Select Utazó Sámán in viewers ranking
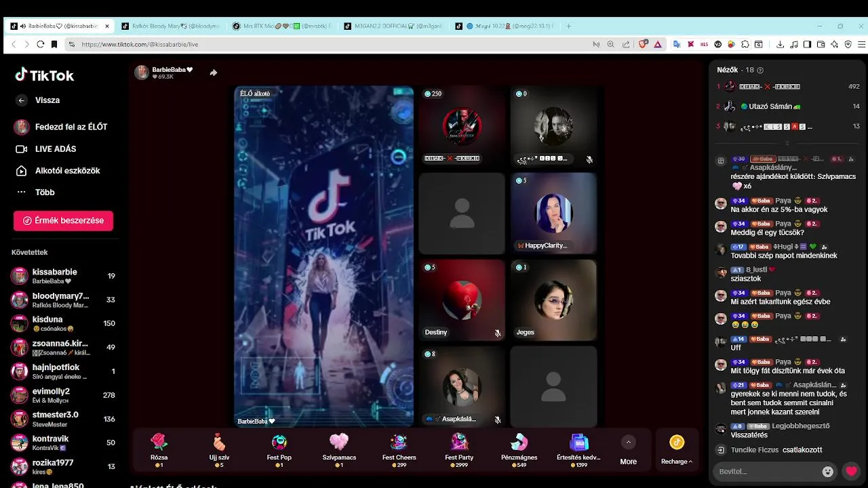Viewport: 868px width, 488px height. point(789,106)
